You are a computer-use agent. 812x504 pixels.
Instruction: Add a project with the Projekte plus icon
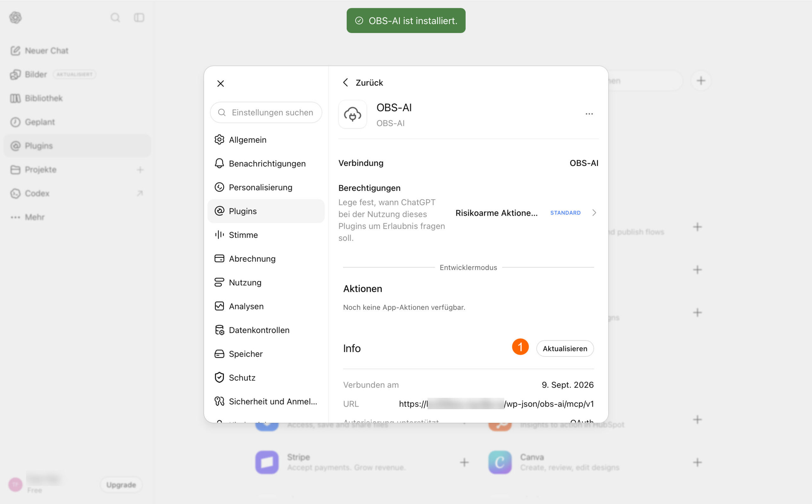pos(140,170)
